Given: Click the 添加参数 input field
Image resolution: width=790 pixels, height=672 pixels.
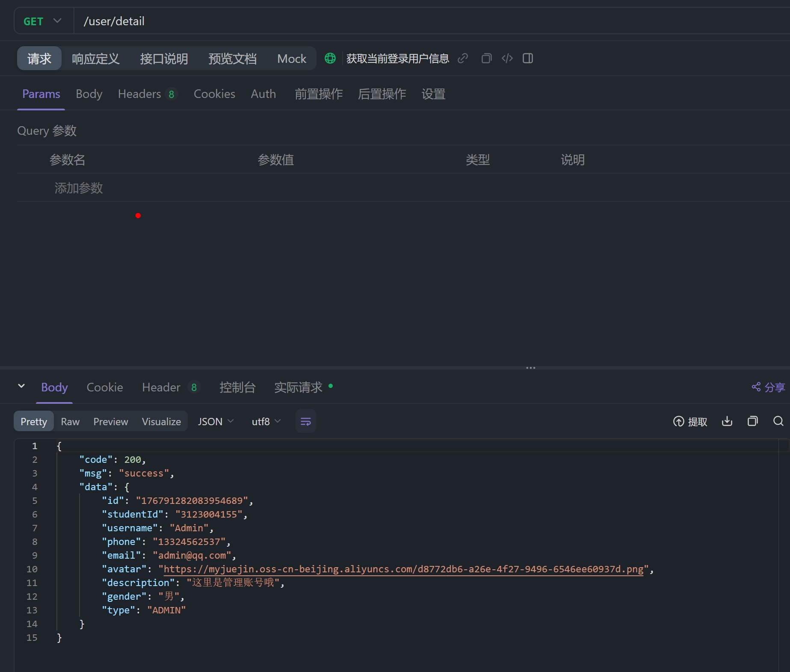Looking at the screenshot, I should pos(79,188).
